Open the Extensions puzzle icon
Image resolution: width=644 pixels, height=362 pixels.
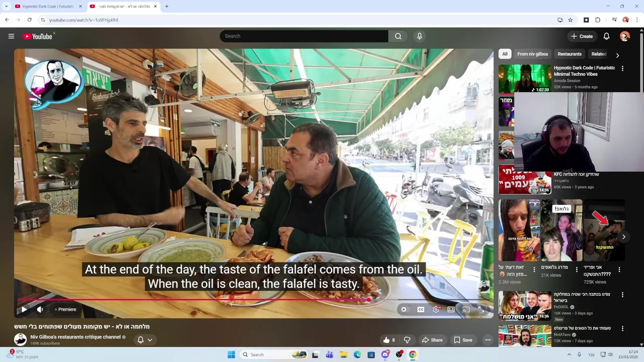point(598,20)
